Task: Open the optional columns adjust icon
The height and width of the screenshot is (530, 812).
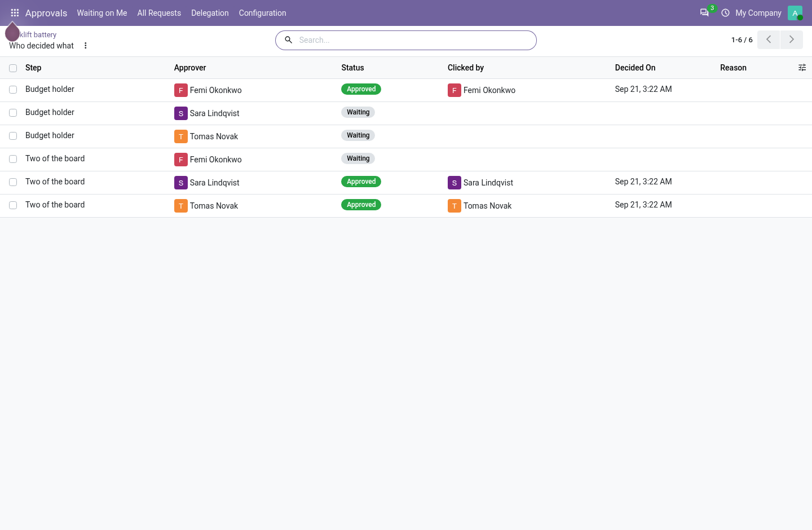Action: [802, 68]
